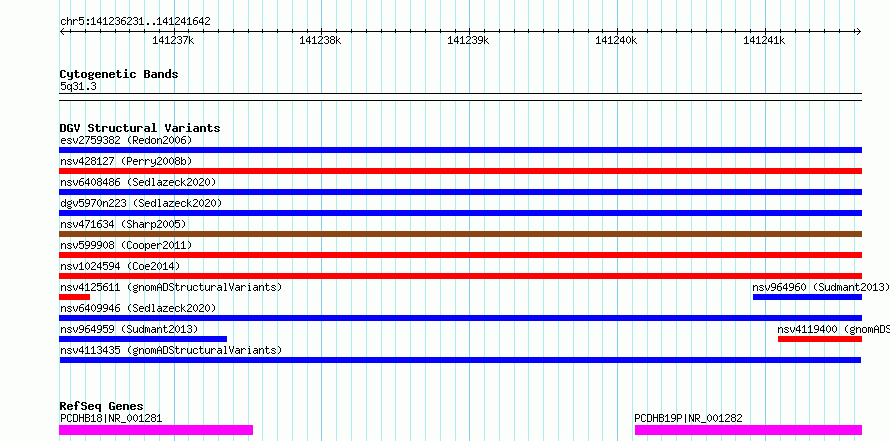Click the magenta PCDHB19P gene bar
Image resolution: width=890 pixels, height=441 pixels.
(748, 430)
